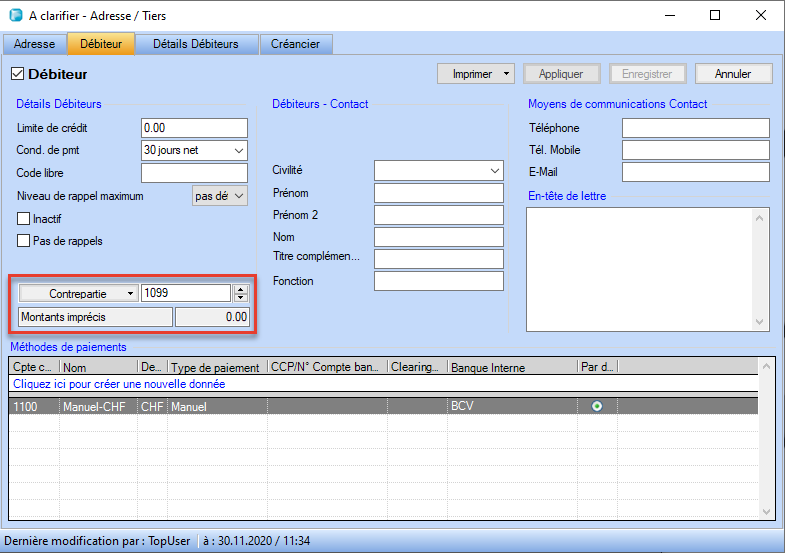The height and width of the screenshot is (553, 785).
Task: Click the Limite de crédit input field
Action: pyautogui.click(x=194, y=128)
